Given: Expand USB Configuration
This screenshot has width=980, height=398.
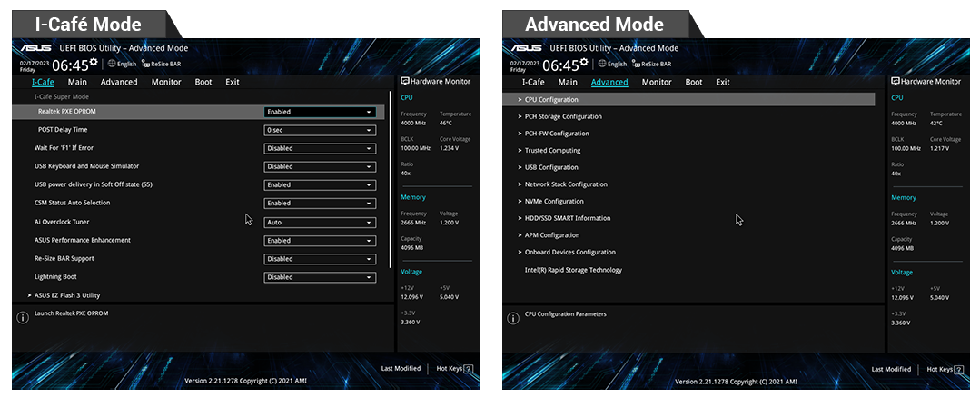Looking at the screenshot, I should [x=548, y=167].
